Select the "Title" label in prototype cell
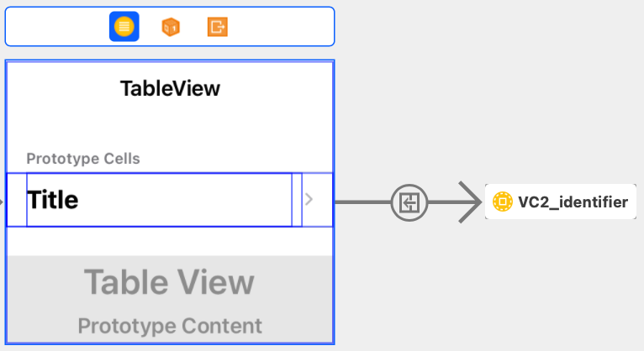 [53, 200]
